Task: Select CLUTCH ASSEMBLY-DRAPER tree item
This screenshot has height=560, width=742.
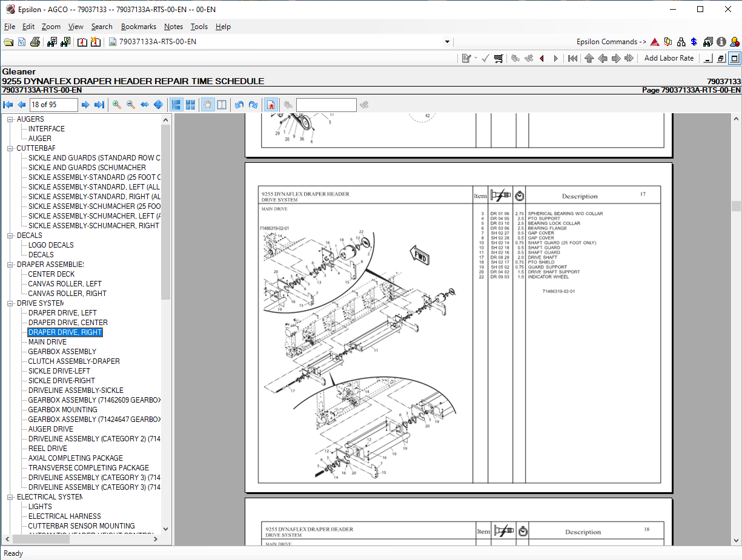Action: pyautogui.click(x=74, y=361)
